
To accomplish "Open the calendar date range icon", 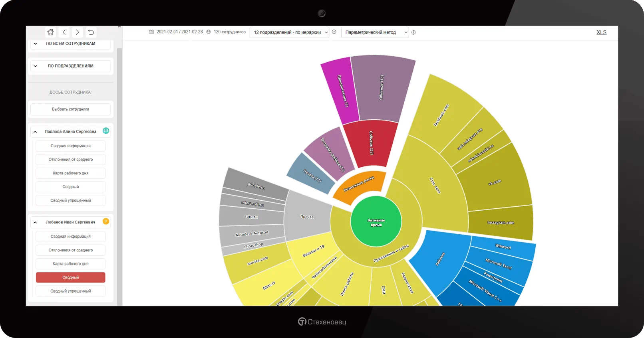I will coord(151,32).
